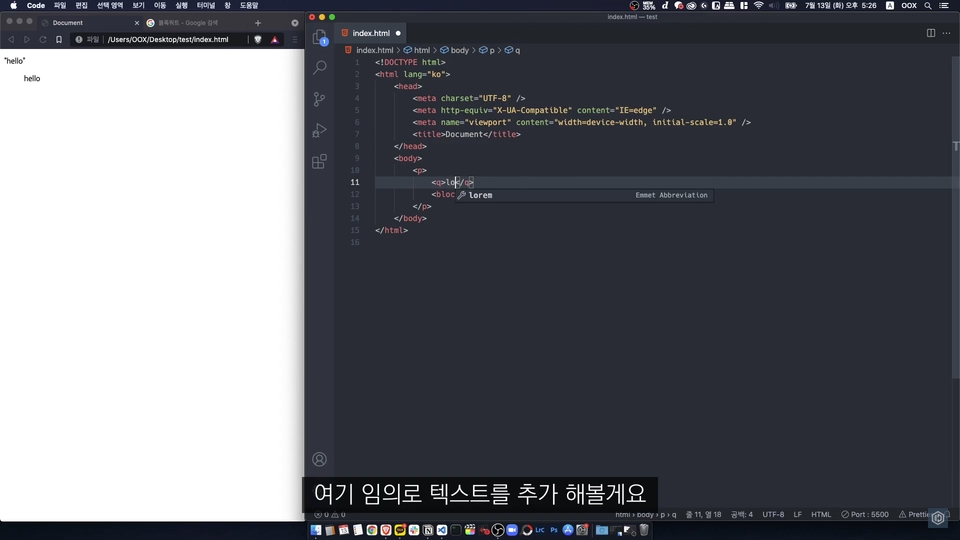Bookmark the current browser page
Image resolution: width=960 pixels, height=540 pixels.
click(x=59, y=39)
